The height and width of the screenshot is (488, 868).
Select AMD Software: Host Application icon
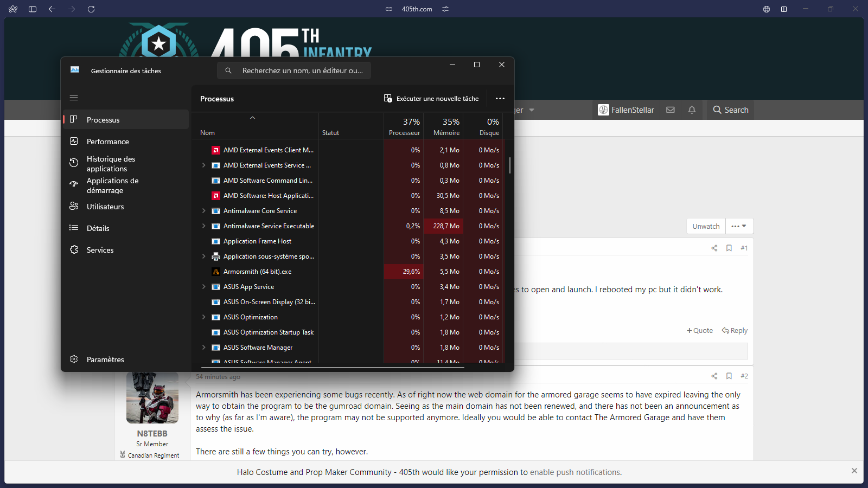216,196
